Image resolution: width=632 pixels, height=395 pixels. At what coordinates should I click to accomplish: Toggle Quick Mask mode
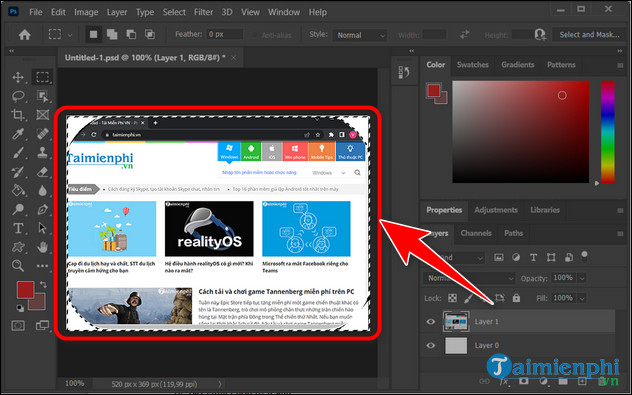click(x=18, y=325)
